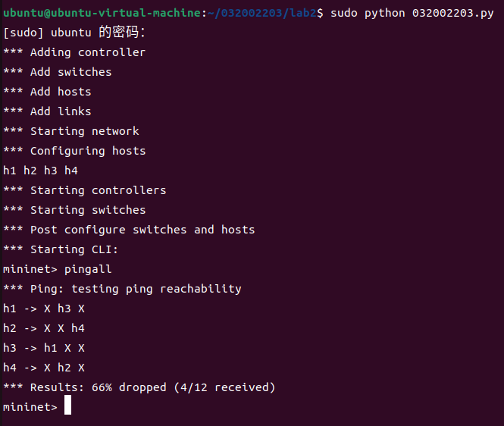Image resolution: width=504 pixels, height=426 pixels.
Task: Click the 'h4 -> X h2 X' ping result row
Action: [x=44, y=368]
